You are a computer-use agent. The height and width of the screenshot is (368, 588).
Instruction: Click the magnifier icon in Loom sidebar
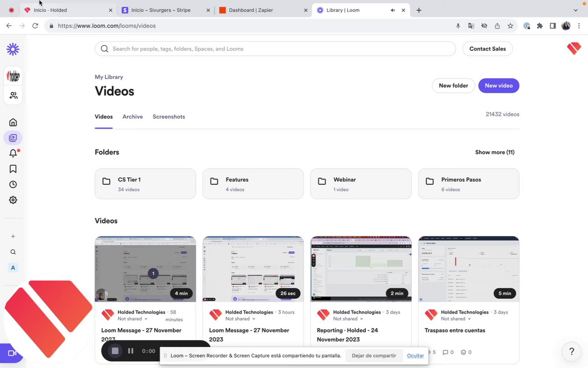(x=13, y=252)
